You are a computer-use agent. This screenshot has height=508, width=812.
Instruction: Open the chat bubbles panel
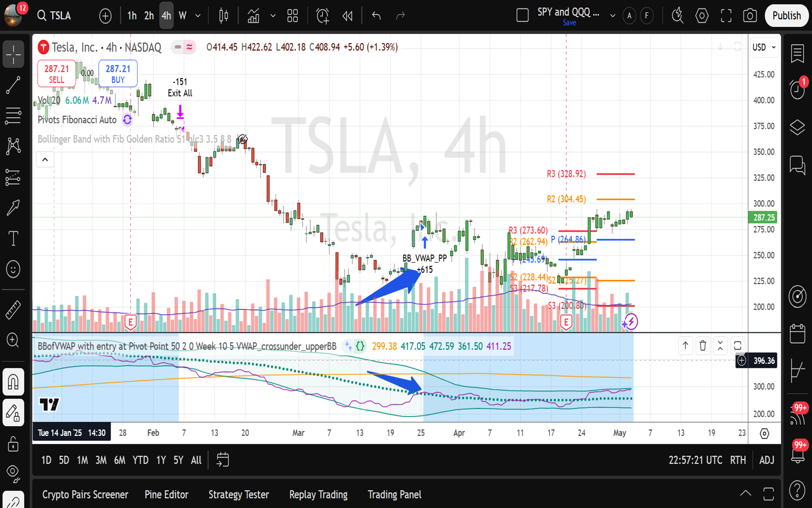click(797, 165)
